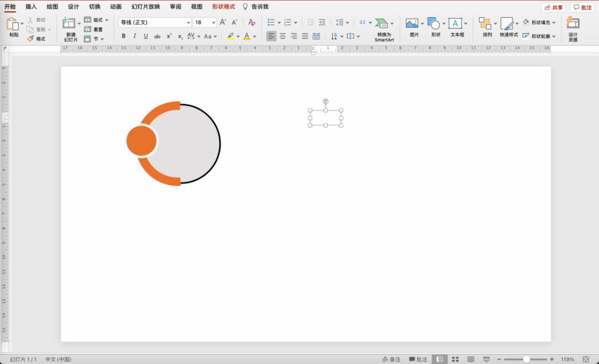Switch to the 插入 (Insert) tab

pos(31,7)
